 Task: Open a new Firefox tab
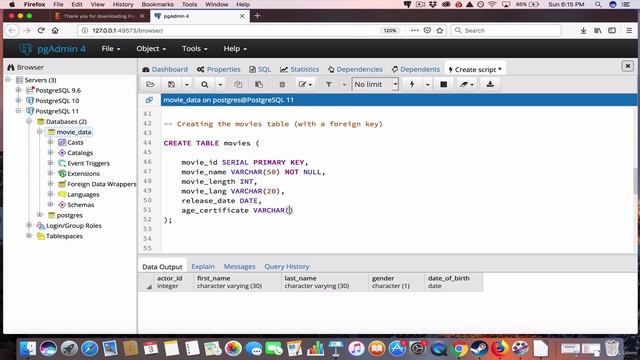(257, 16)
